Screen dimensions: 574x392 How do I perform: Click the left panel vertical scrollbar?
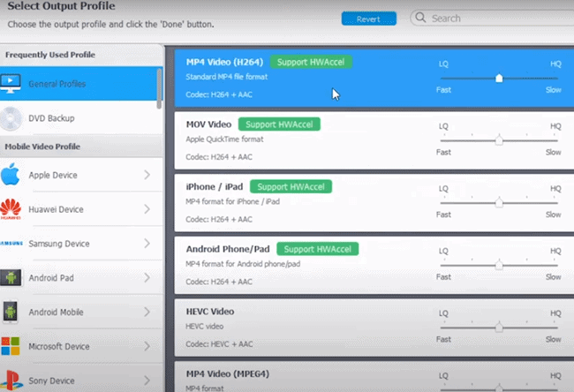[x=159, y=88]
